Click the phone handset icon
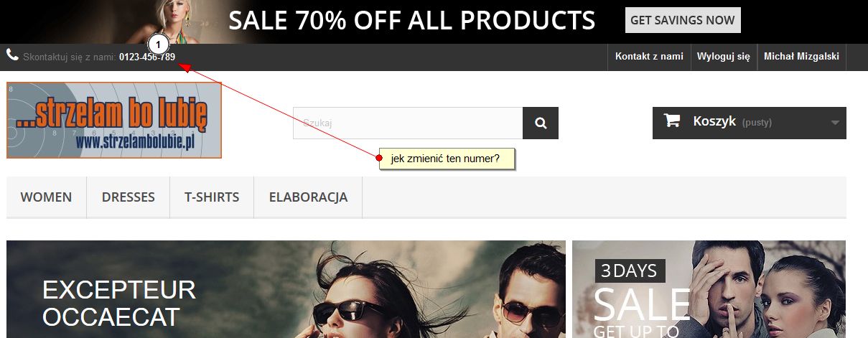Viewport: 868px width, 338px height. coord(12,55)
